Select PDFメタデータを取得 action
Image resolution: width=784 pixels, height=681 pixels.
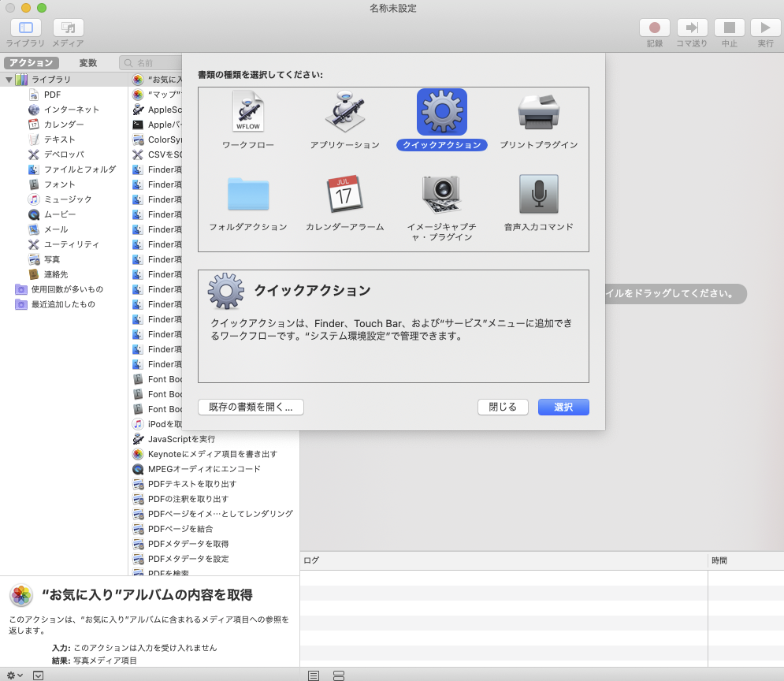pyautogui.click(x=188, y=544)
